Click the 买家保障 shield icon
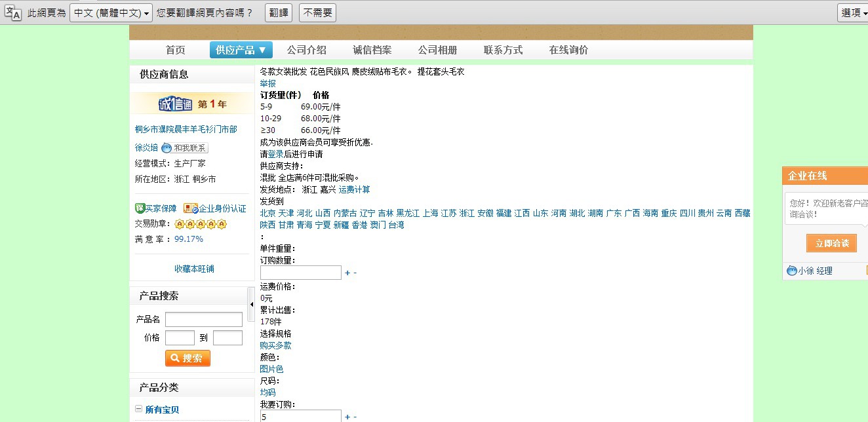The height and width of the screenshot is (422, 868). (140, 208)
